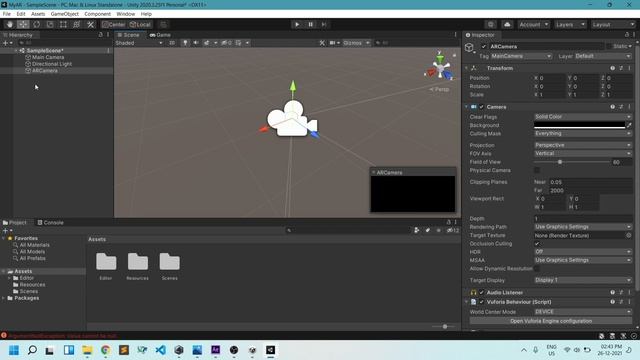640x360 pixels.
Task: Toggle Static checkbox
Action: 609,47
